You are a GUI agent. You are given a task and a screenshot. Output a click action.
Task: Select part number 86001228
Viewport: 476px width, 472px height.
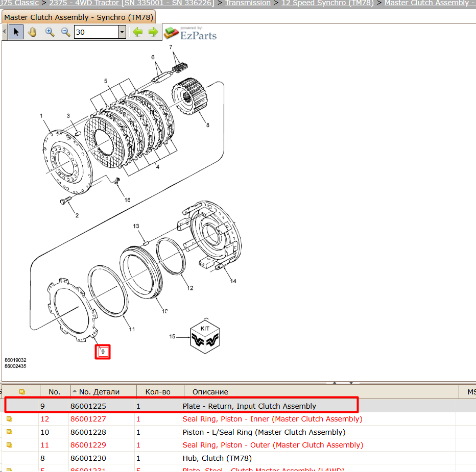tap(88, 432)
